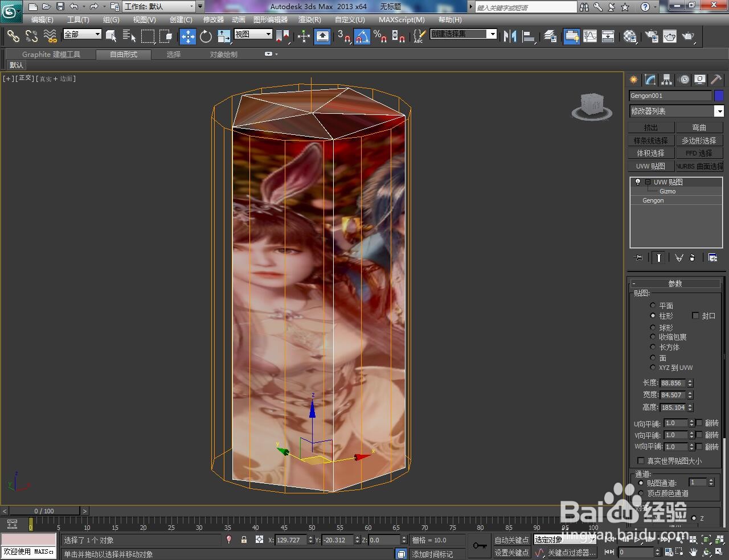Select 顶点颜色通道 radio button
The width and height of the screenshot is (729, 560).
[x=641, y=493]
